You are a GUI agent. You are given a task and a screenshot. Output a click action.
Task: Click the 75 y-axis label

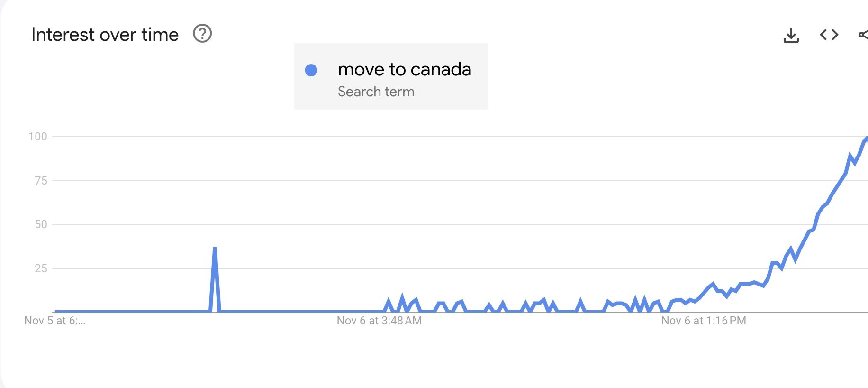[41, 181]
